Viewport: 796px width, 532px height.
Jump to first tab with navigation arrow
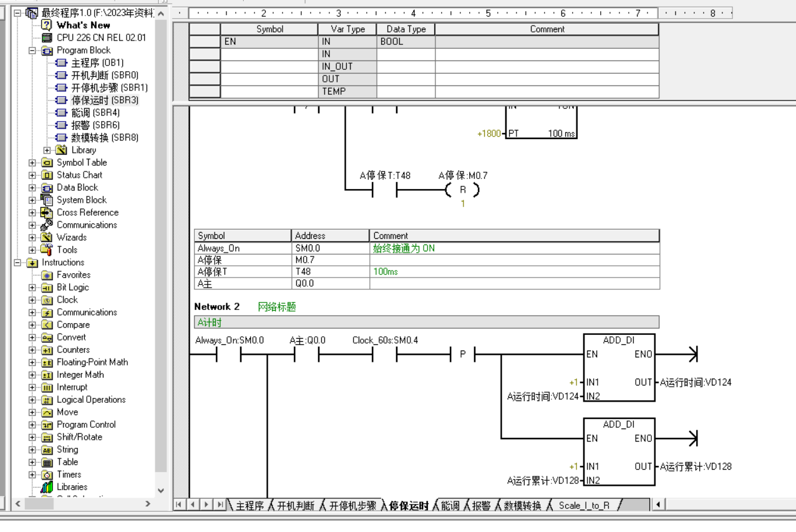[x=179, y=505]
